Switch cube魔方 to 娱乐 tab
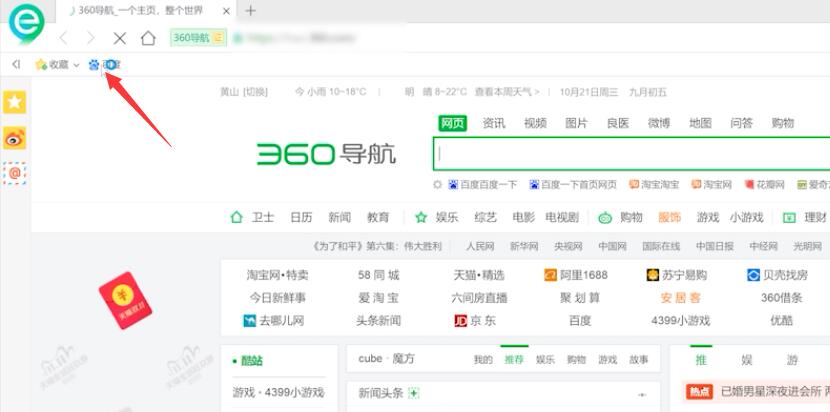 pyautogui.click(x=545, y=360)
